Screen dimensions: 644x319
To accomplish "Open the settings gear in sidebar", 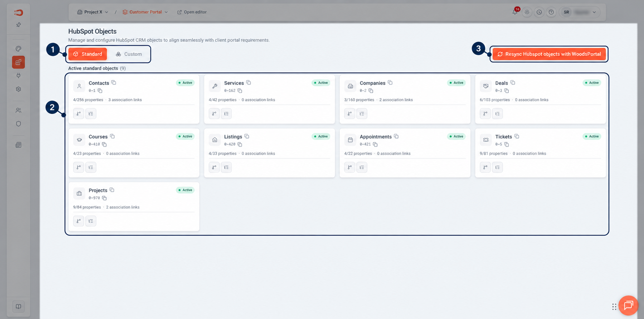I will pos(18,89).
